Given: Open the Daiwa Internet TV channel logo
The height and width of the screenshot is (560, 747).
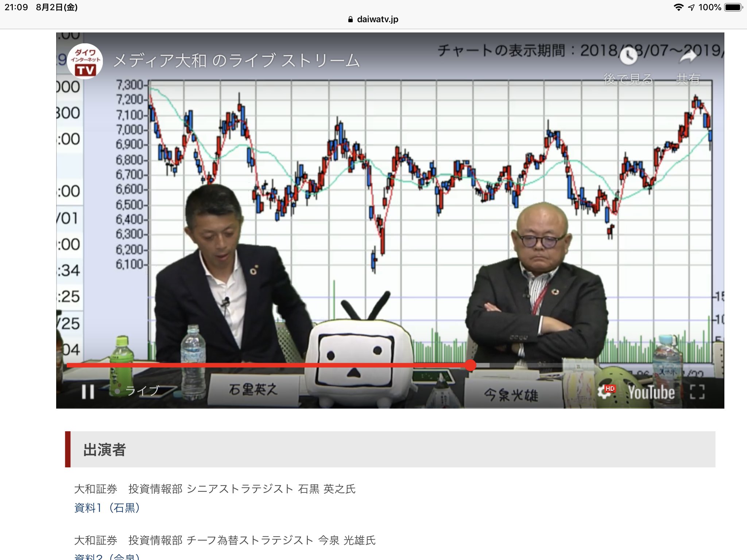Looking at the screenshot, I should [x=85, y=61].
